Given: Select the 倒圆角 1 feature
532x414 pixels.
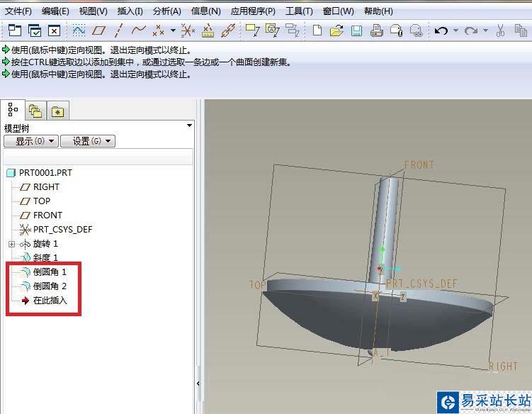Looking at the screenshot, I should pyautogui.click(x=43, y=272).
